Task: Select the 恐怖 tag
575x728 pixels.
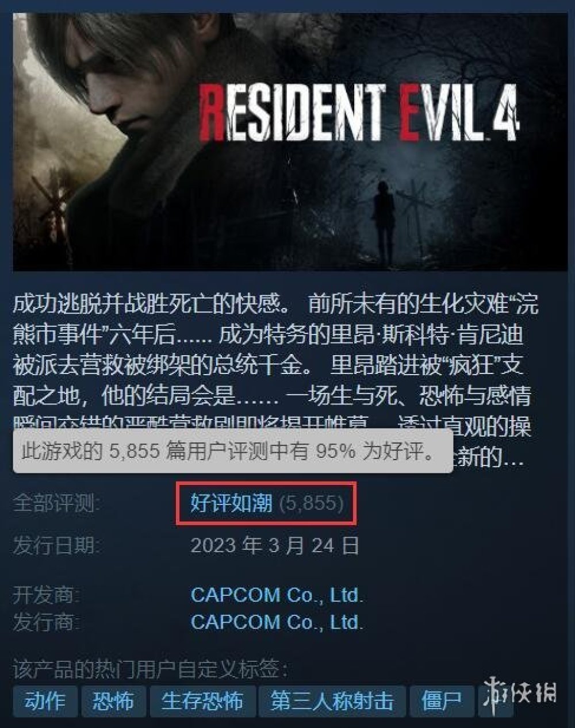Action: tap(113, 701)
